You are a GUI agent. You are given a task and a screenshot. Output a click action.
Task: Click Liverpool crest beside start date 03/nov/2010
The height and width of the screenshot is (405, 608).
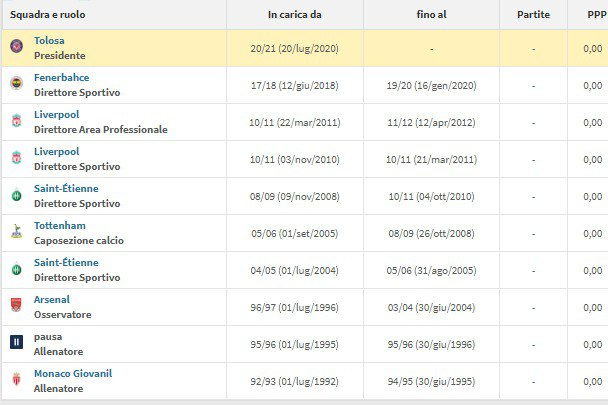[x=16, y=157]
